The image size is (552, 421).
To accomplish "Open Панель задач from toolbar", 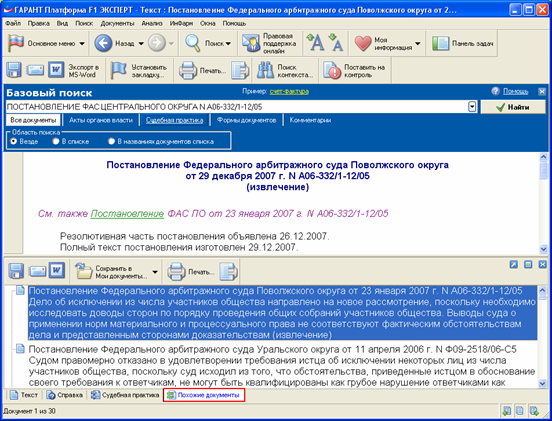I will pos(462,43).
